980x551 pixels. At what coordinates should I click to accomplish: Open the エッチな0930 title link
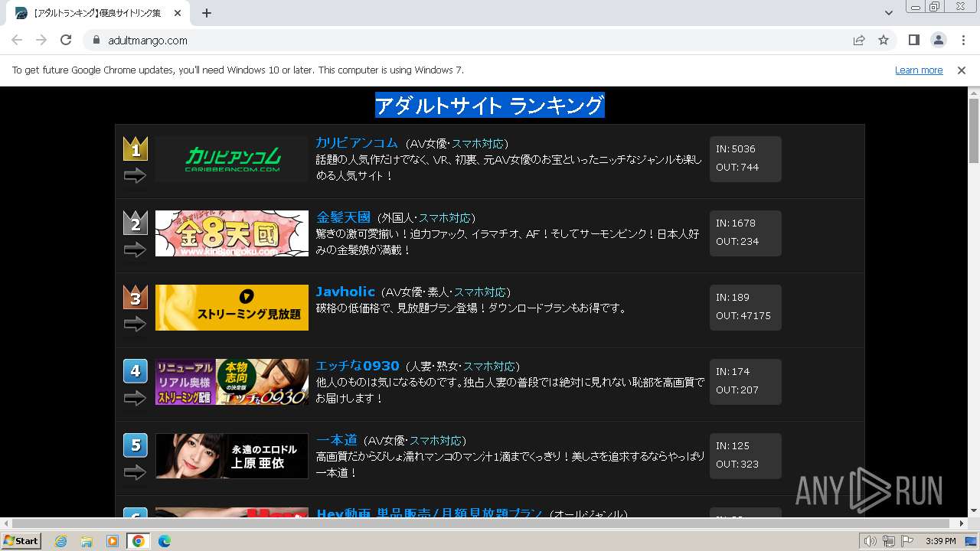(x=358, y=366)
